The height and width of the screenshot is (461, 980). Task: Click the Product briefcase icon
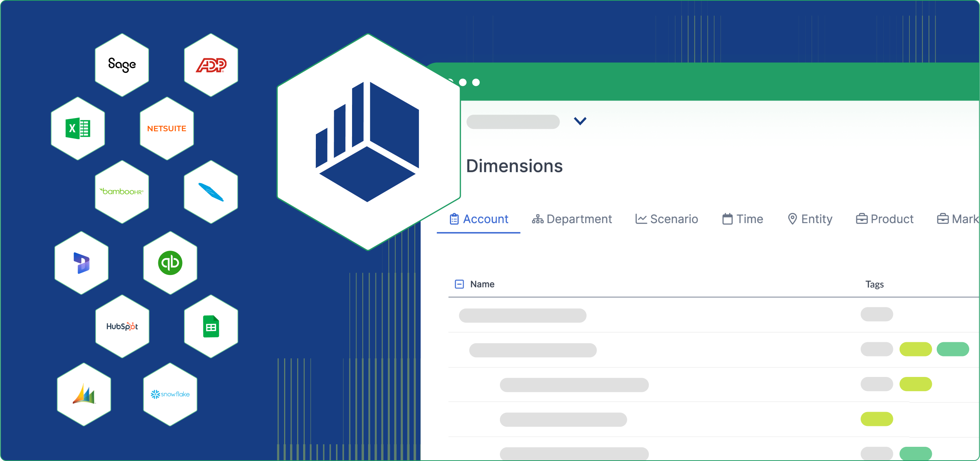(862, 219)
